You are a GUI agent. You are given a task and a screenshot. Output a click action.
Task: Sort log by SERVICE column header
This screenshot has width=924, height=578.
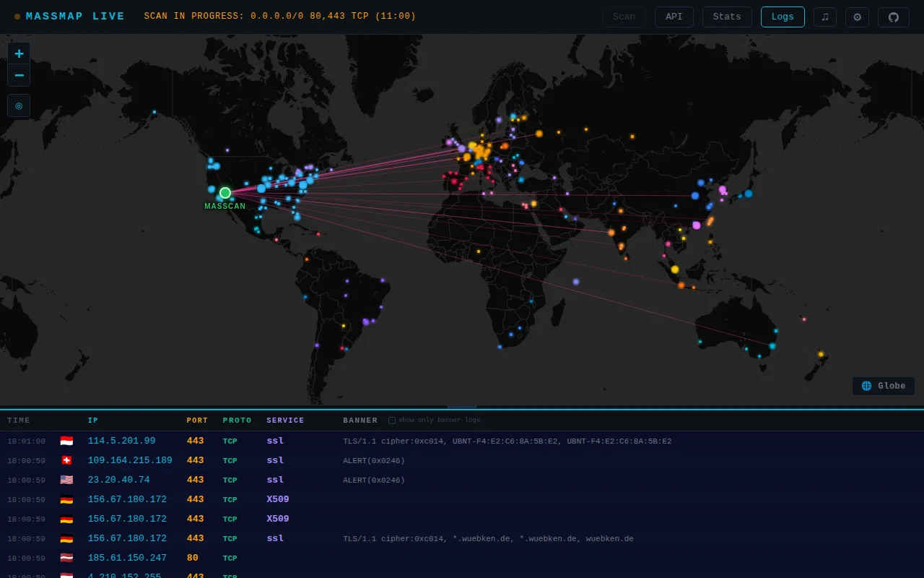pyautogui.click(x=285, y=420)
